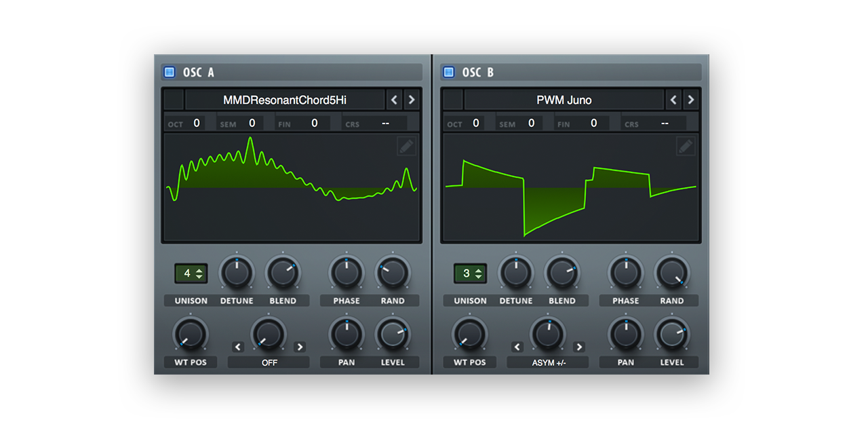Click the DETUNE knob in OSC B
The image size is (868, 435).
(516, 273)
